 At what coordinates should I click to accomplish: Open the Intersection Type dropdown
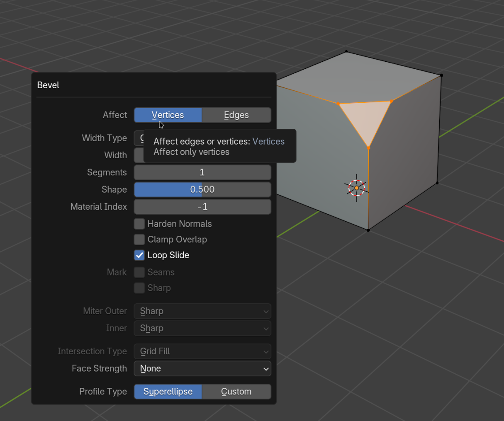pyautogui.click(x=202, y=351)
